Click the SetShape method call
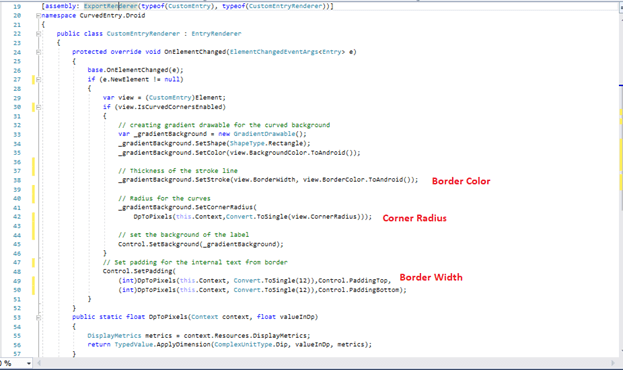The height and width of the screenshot is (370, 623). 211,143
